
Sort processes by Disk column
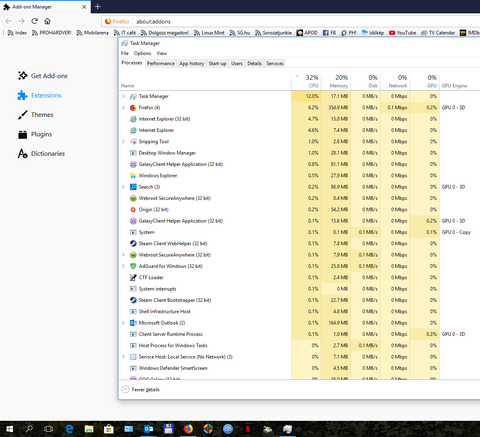(x=366, y=82)
